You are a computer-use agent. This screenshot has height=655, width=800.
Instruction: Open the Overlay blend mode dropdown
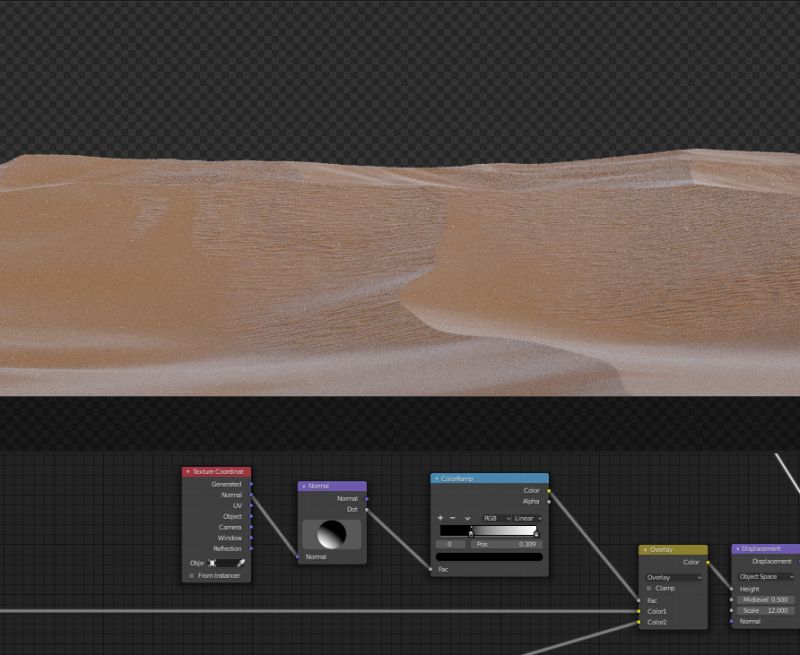672,577
